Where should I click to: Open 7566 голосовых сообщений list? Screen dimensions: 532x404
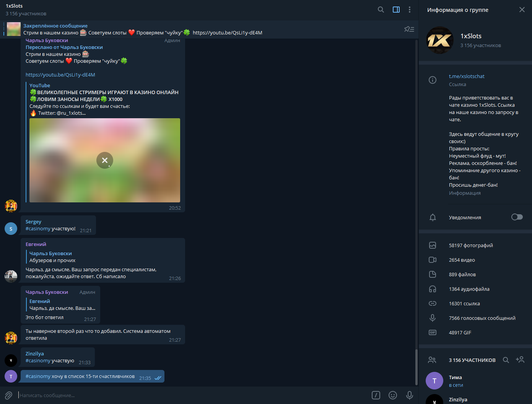pos(482,318)
